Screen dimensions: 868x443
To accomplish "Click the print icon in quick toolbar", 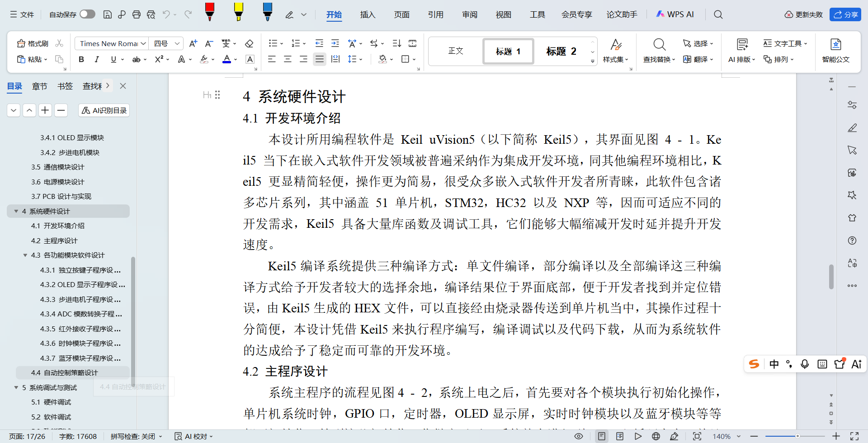I will tap(137, 14).
